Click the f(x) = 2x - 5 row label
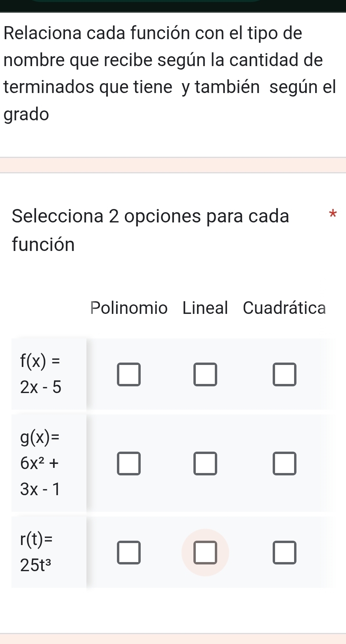 [x=41, y=374]
